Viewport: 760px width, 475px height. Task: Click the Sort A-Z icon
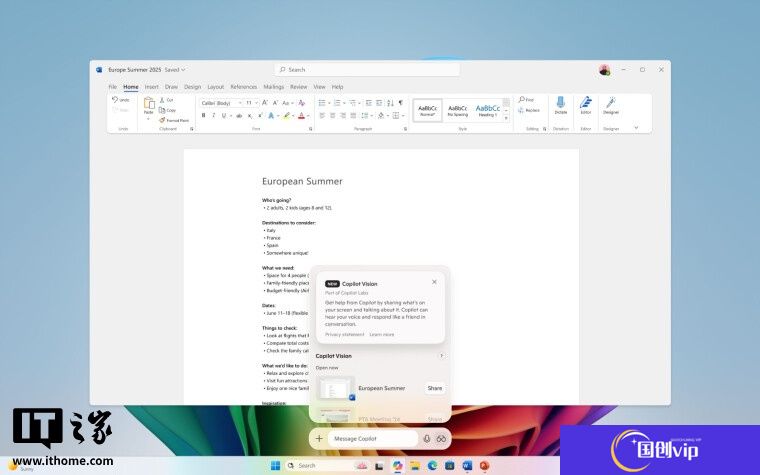[390, 103]
